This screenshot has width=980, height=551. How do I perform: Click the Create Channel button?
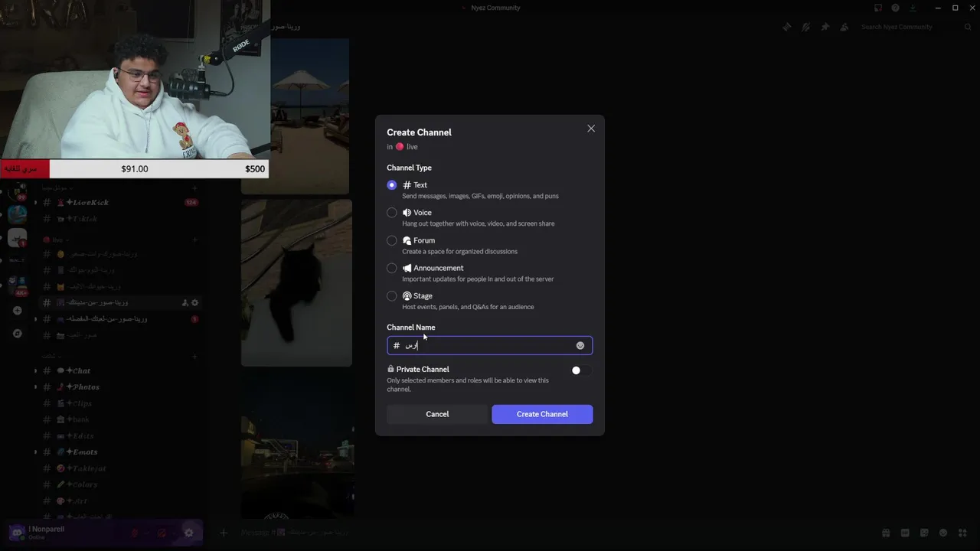point(542,414)
